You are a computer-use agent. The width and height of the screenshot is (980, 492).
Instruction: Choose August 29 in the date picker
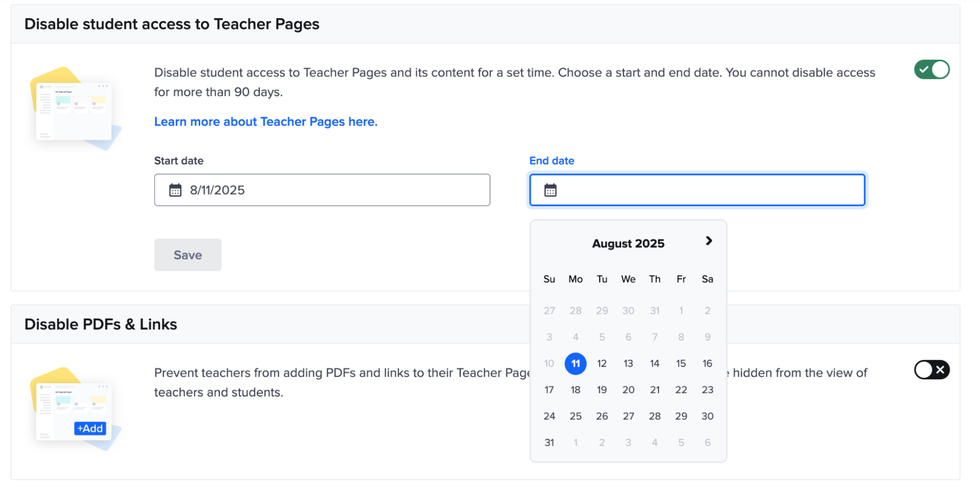pyautogui.click(x=681, y=417)
